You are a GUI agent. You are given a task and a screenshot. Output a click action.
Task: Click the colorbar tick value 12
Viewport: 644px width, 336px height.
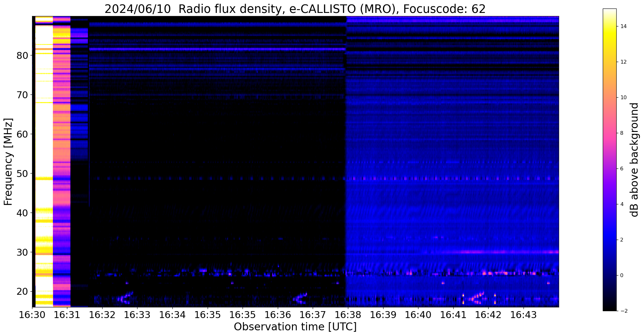[x=623, y=62]
